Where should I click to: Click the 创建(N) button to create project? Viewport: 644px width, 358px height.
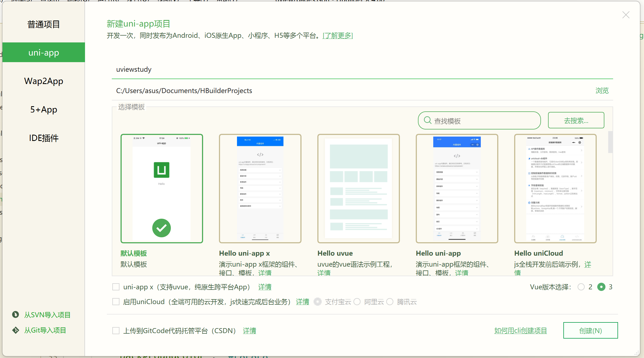pos(591,330)
